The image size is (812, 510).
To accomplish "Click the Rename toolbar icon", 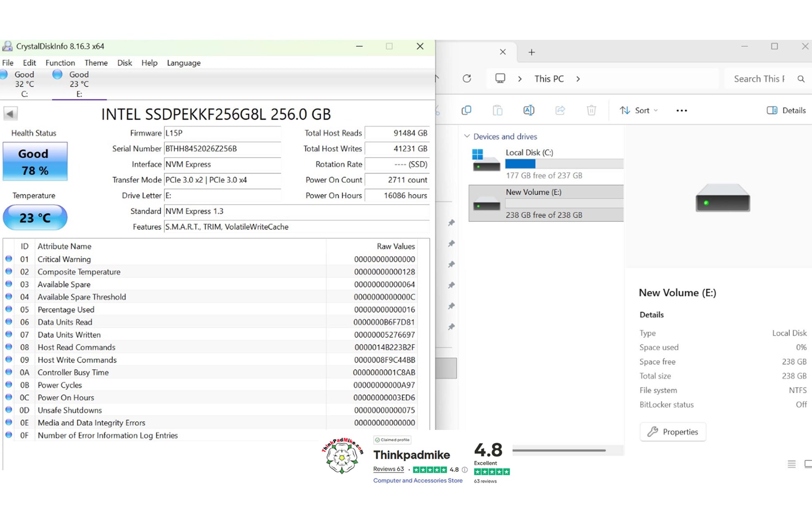I will point(529,111).
